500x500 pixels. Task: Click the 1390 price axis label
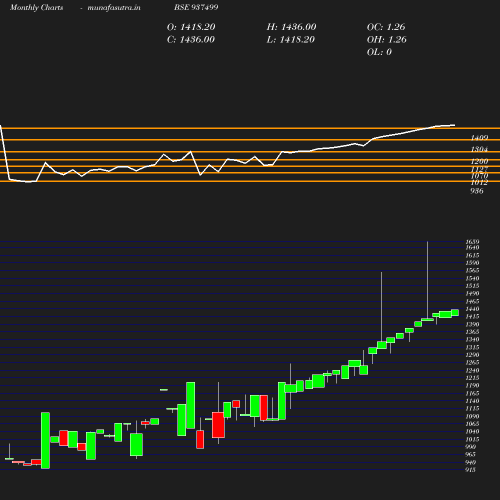pyautogui.click(x=473, y=324)
